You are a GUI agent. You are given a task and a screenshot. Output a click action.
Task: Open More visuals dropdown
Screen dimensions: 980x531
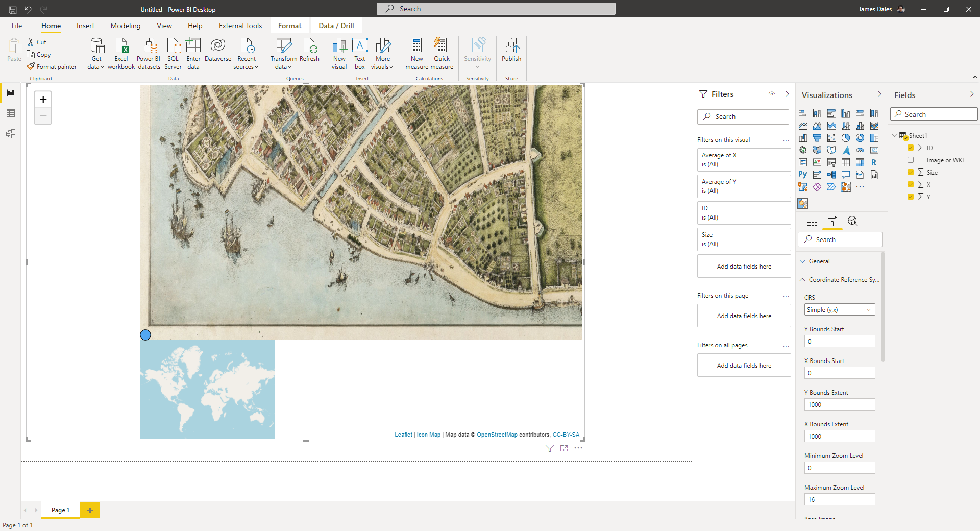[382, 54]
